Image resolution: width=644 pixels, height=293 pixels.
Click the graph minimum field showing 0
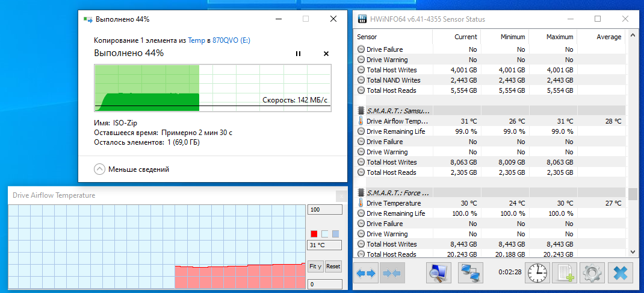[x=325, y=284]
